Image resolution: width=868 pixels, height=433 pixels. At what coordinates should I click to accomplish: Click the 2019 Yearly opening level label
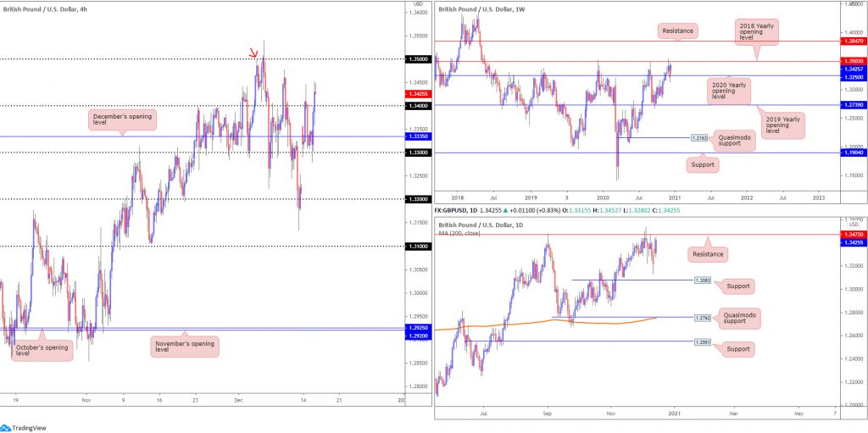(x=782, y=125)
